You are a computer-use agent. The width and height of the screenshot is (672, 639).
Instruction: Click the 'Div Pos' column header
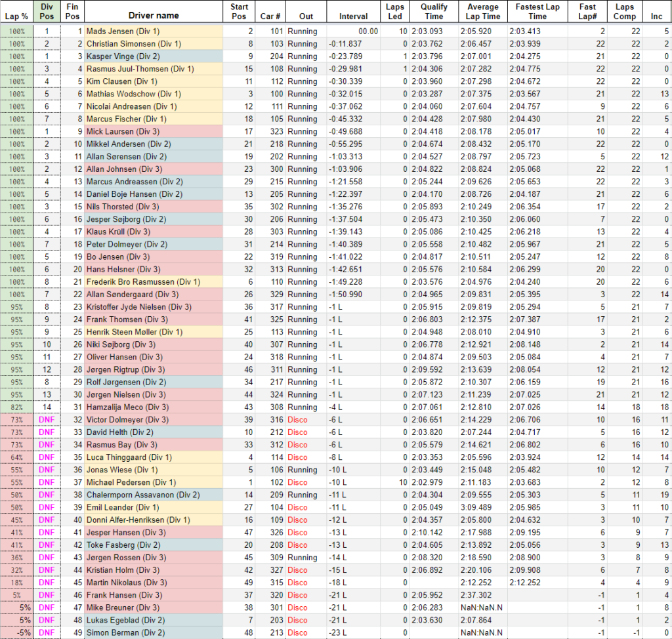[47, 12]
